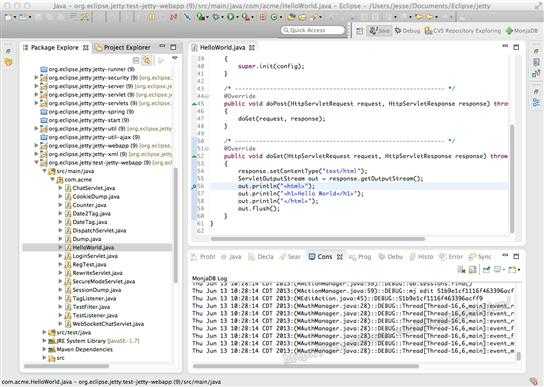Open CVS Repository Exploring perspective
544x387 pixels.
[463, 31]
